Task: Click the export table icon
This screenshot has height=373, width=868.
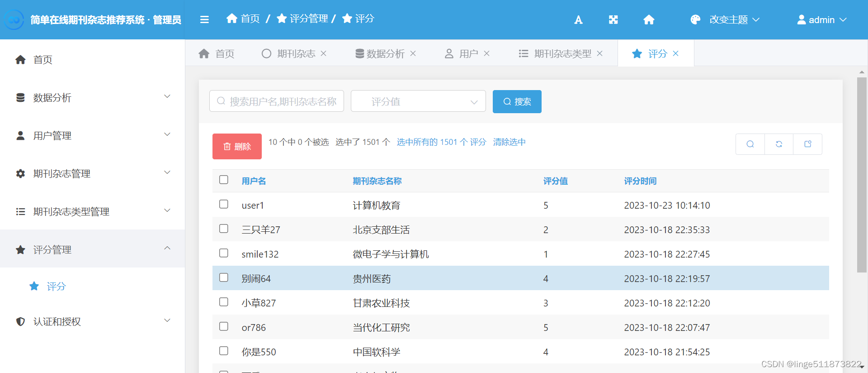Action: (x=808, y=144)
